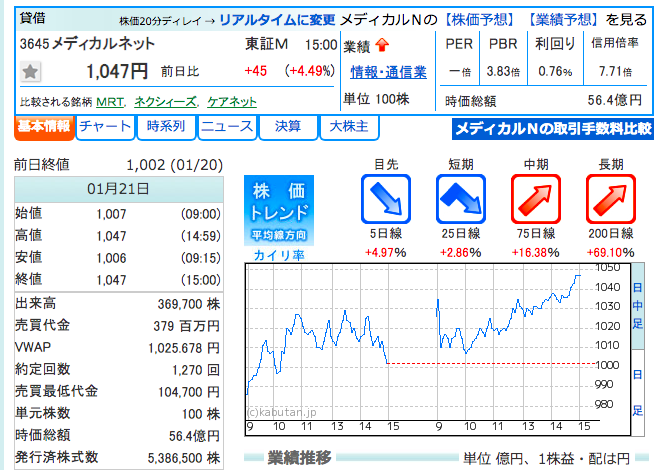Click the PBR value 3.83倍
The height and width of the screenshot is (470, 659).
coord(503,71)
